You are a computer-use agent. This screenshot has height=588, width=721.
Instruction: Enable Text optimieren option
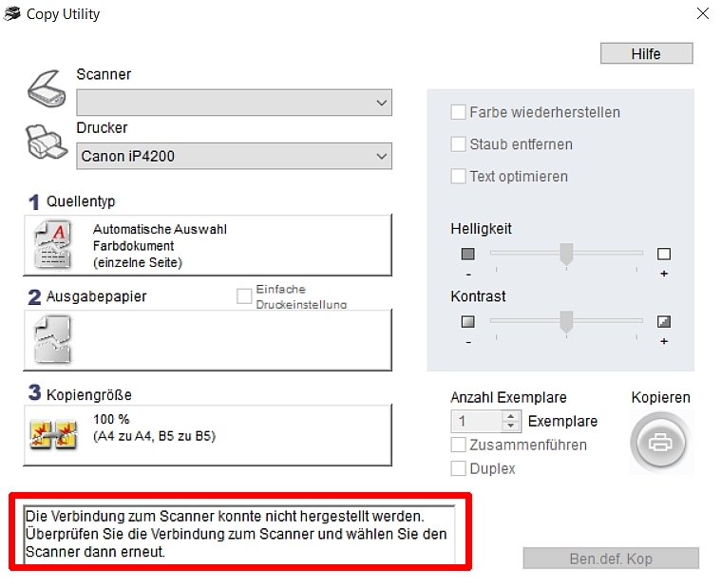coord(458,177)
